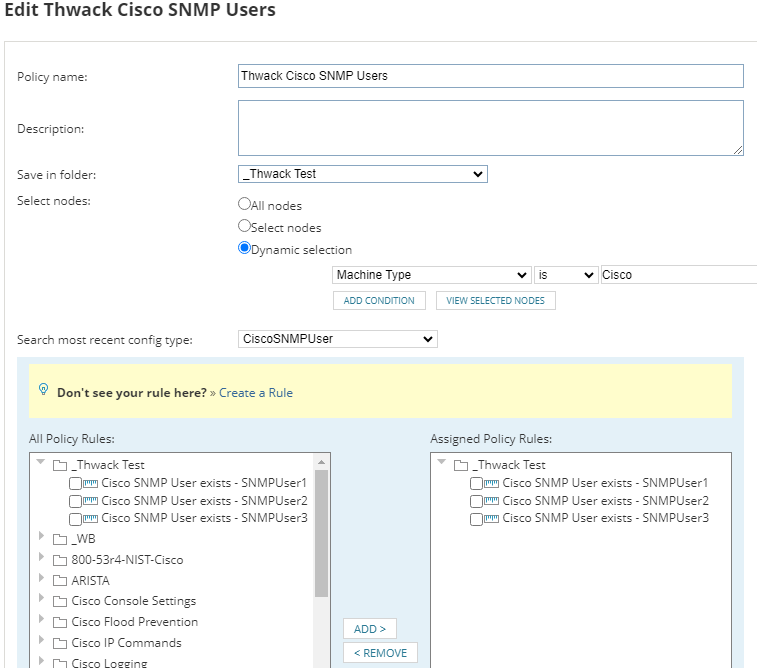Click the Cisco Flood Prevention folder icon
The width and height of the screenshot is (757, 668).
pyautogui.click(x=60, y=622)
